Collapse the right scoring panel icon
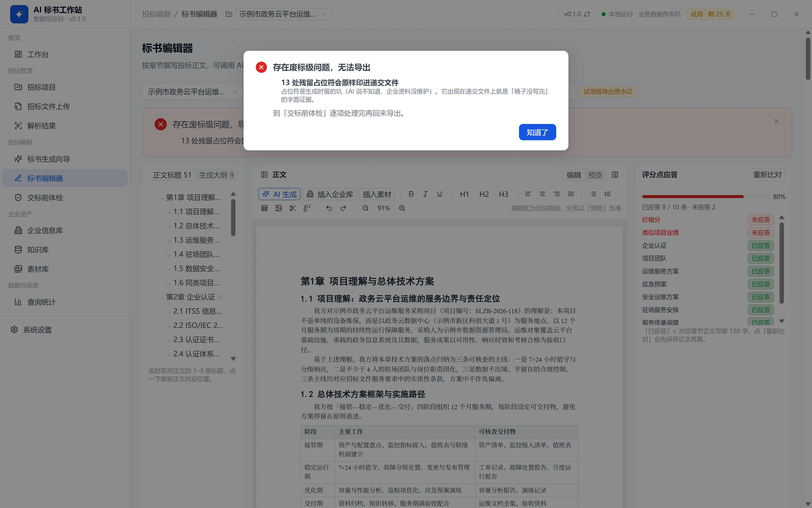812x508 pixels. (x=615, y=174)
